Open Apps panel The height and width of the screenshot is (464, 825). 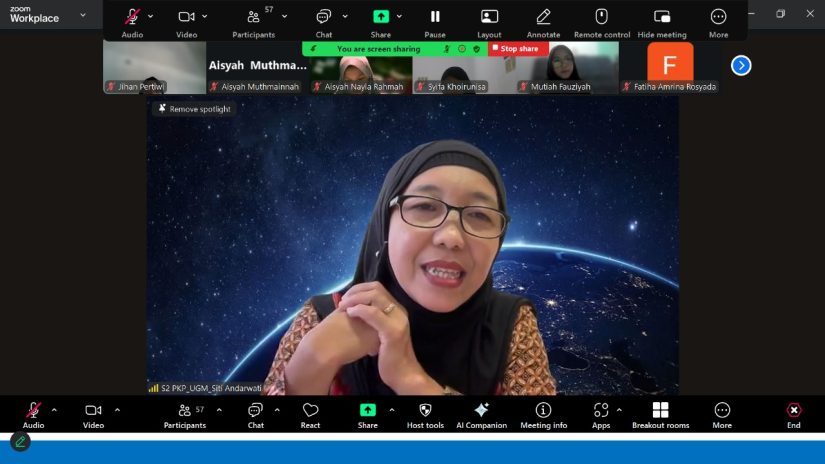pos(601,415)
